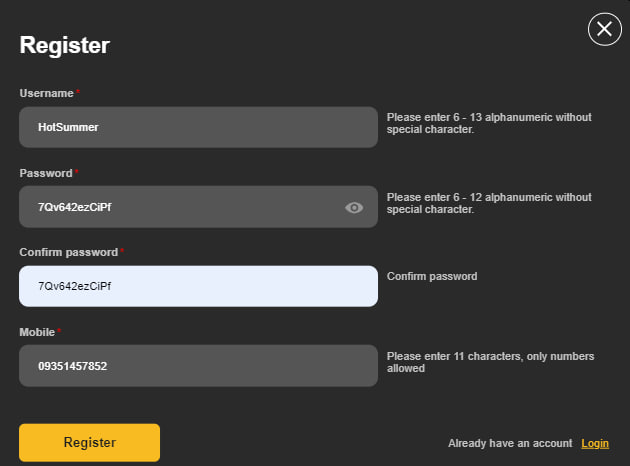Open the Login link

point(595,444)
